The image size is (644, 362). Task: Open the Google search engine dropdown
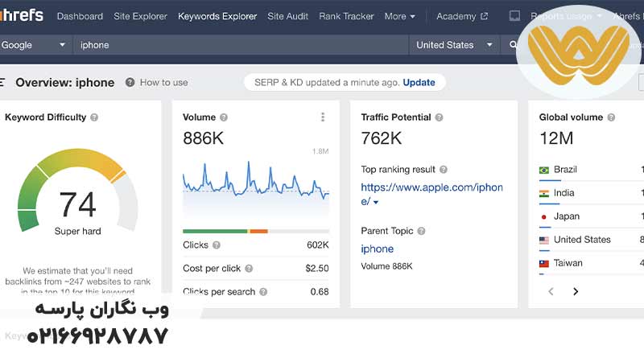tap(34, 45)
